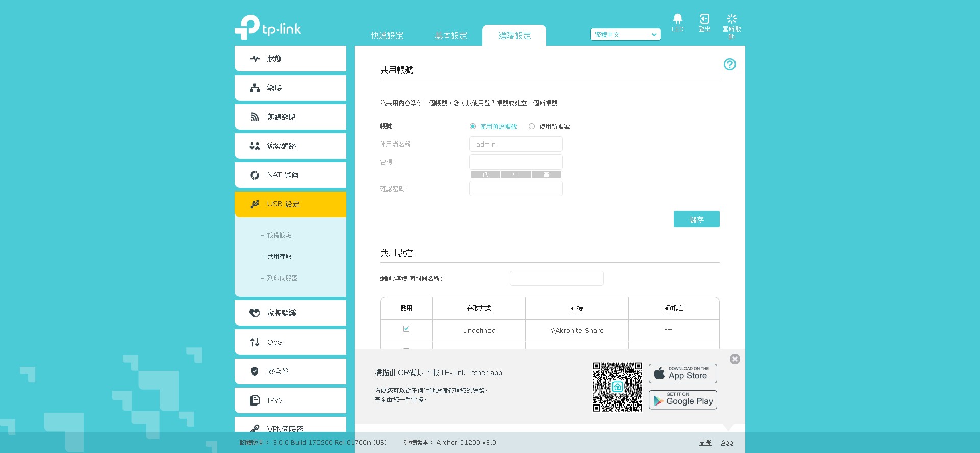Click the 無線網路 wireless icon
Screen dimensions: 980x453
[255, 117]
